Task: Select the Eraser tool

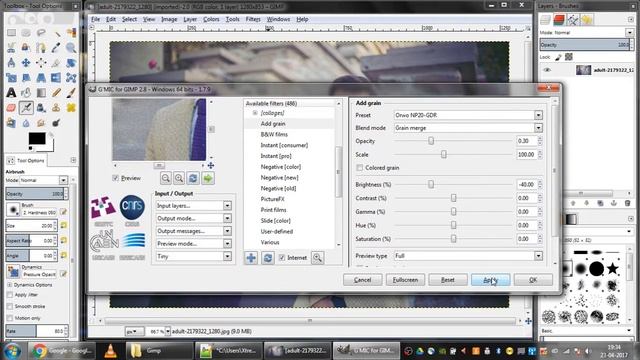Action: point(11,108)
